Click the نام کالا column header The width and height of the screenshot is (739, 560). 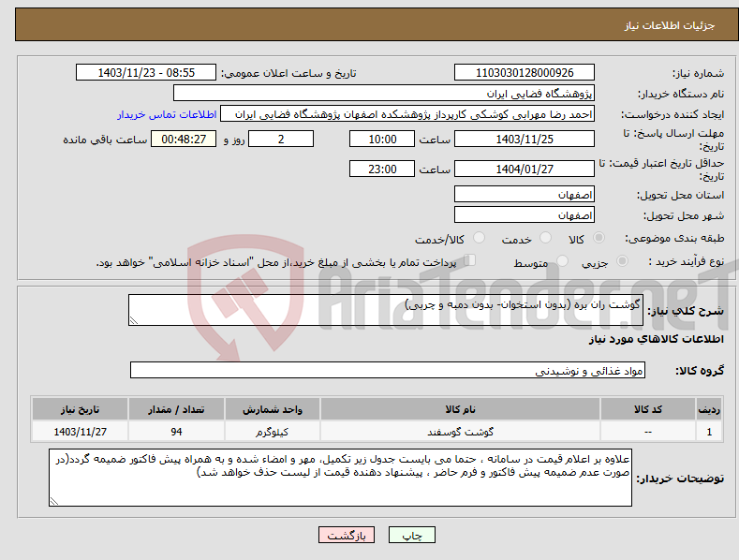(x=460, y=409)
